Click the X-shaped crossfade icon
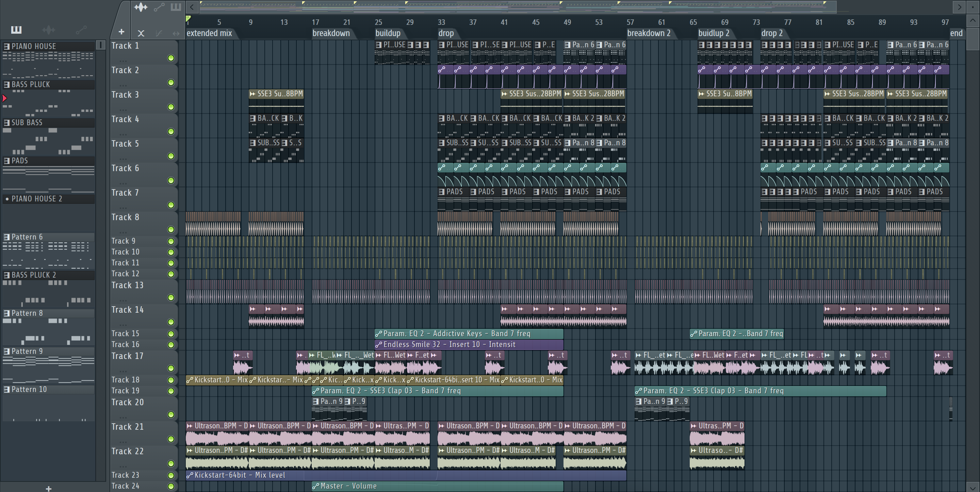Image resolution: width=980 pixels, height=492 pixels. pyautogui.click(x=141, y=33)
